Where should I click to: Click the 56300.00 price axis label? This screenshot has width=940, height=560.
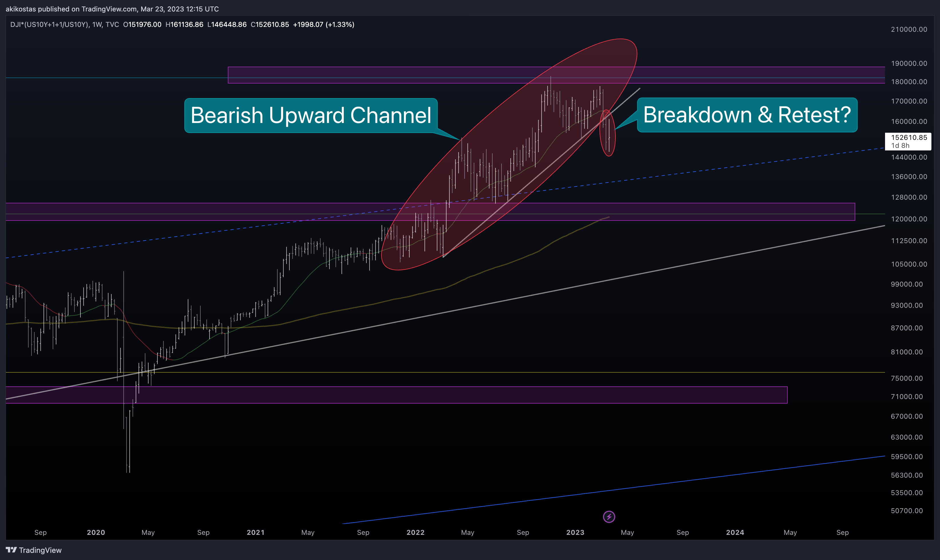coord(907,475)
